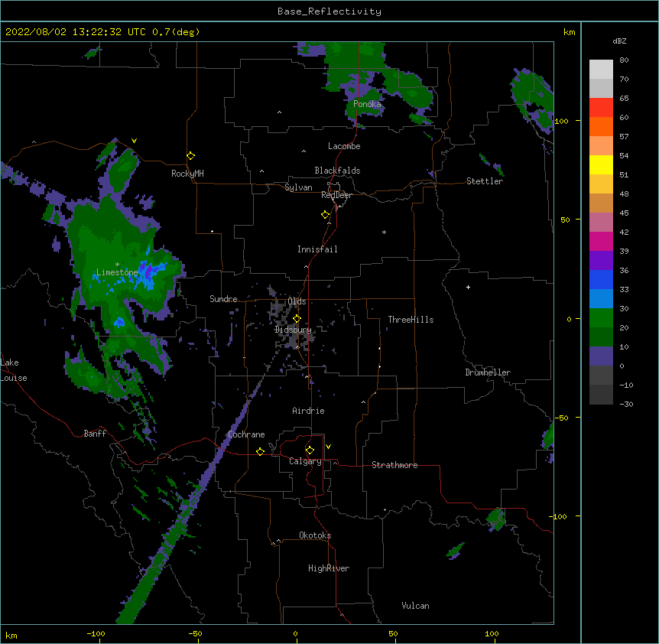Viewport: 659px width, 644px height.
Task: Click the Banff label
Action: click(95, 434)
